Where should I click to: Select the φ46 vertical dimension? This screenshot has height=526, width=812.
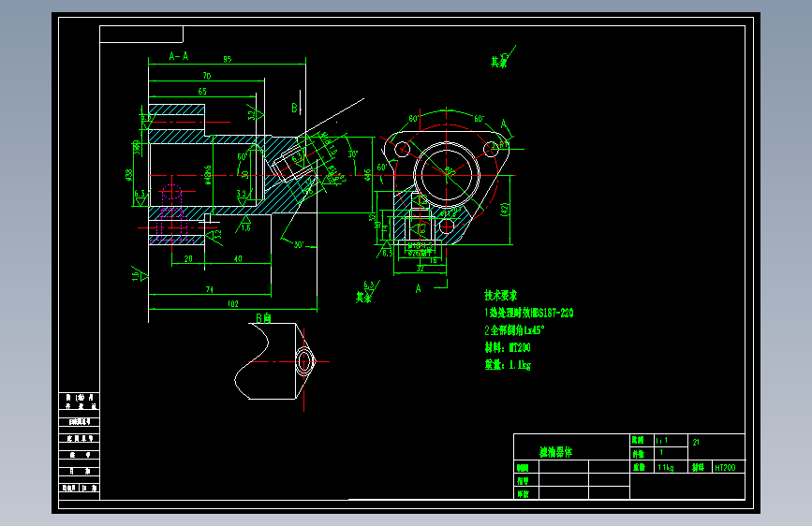[368, 175]
